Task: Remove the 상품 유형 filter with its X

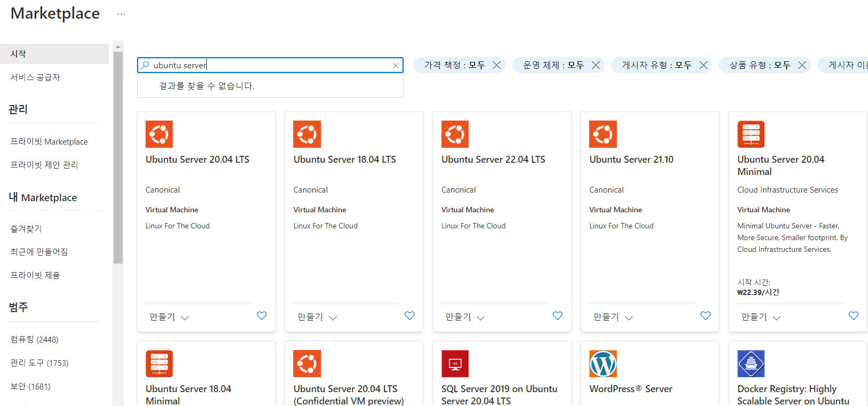Action: coord(802,65)
